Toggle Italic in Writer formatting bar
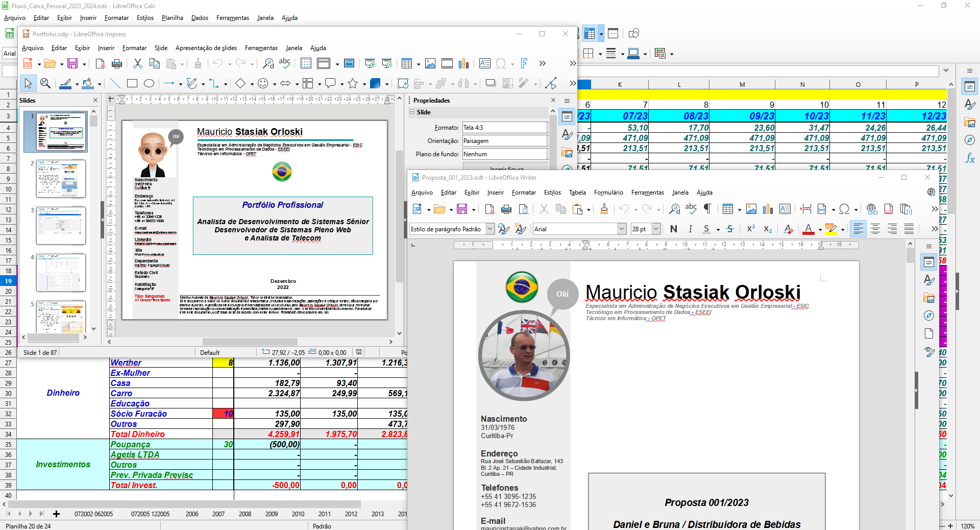 (690, 229)
